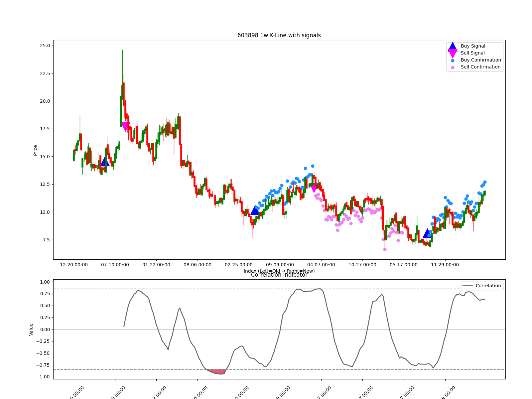Click the '7.5' price tick label

click(46, 240)
